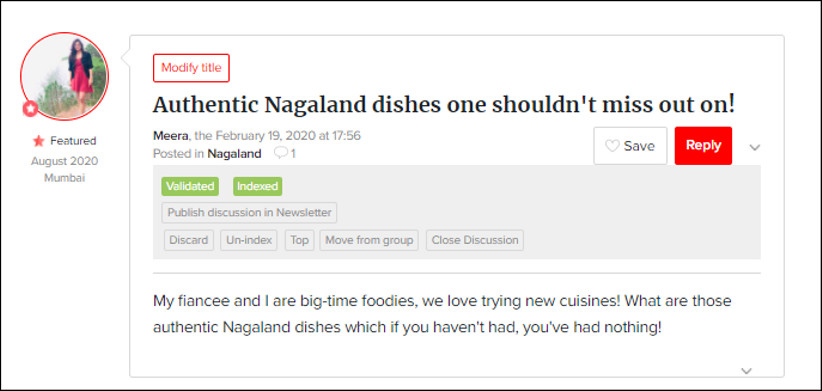Open author Meera's profile link
The image size is (822, 391).
coord(171,136)
